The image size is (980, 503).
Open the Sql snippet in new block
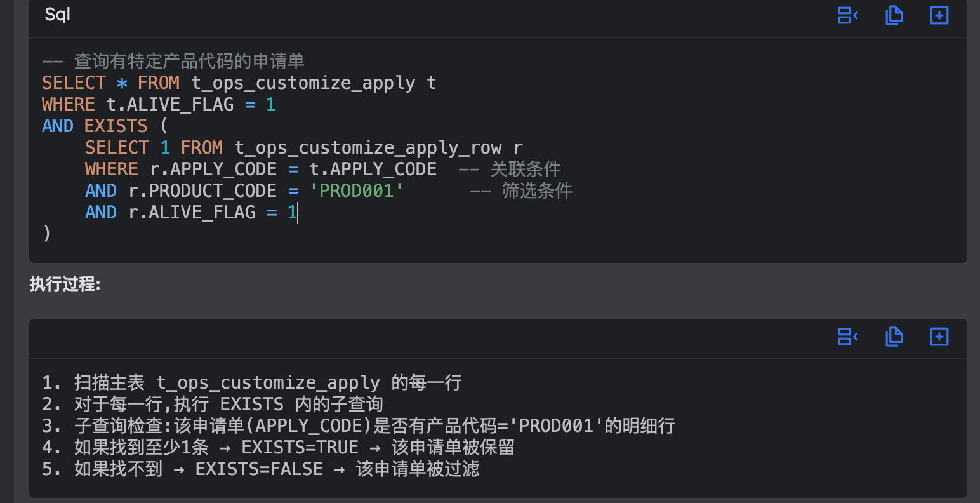pyautogui.click(x=939, y=15)
